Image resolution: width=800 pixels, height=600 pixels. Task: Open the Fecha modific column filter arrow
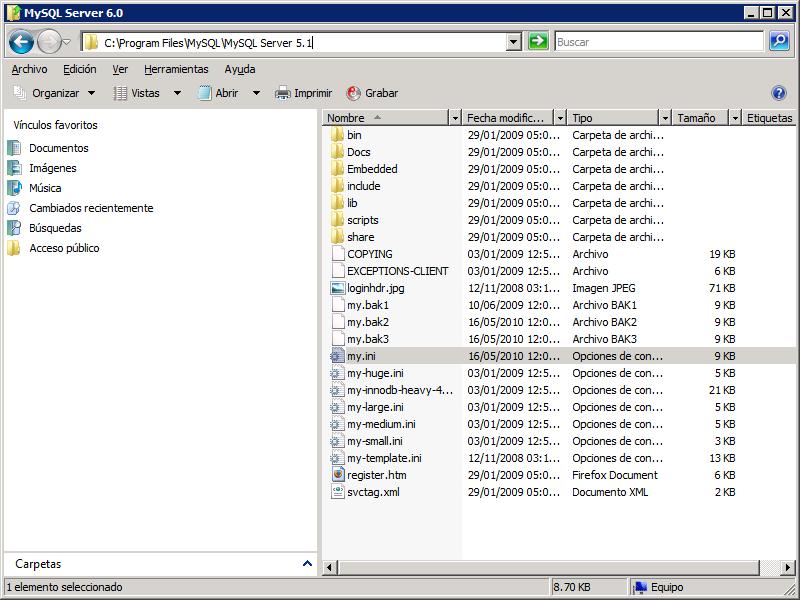(560, 118)
